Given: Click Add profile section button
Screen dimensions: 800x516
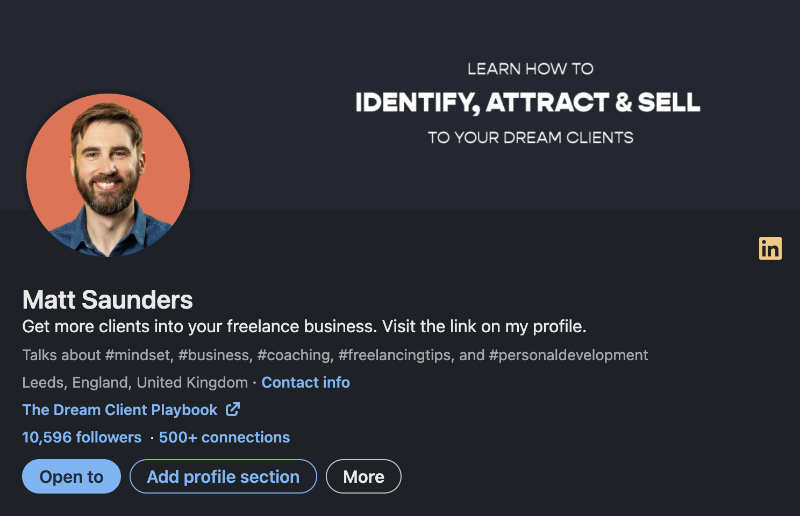Looking at the screenshot, I should click(223, 477).
